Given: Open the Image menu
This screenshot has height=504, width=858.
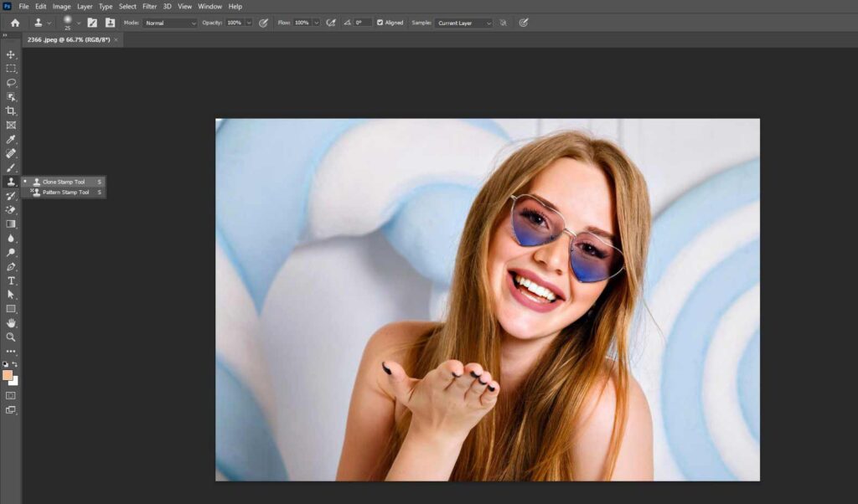Looking at the screenshot, I should (61, 7).
